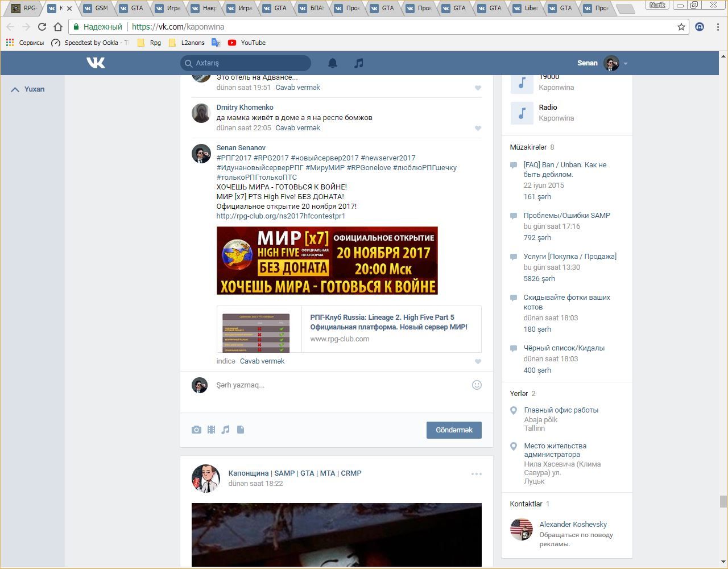Play the Radio audio track icon
The height and width of the screenshot is (569, 728).
522,113
